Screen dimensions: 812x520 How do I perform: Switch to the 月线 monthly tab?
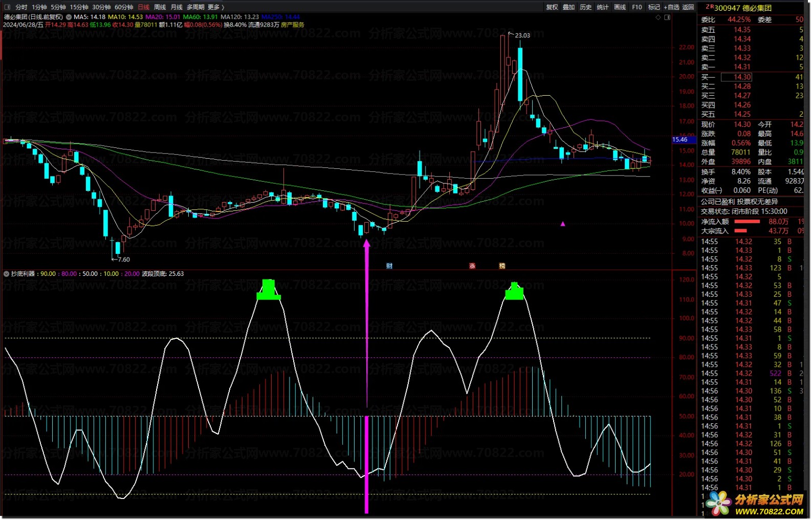[177, 7]
